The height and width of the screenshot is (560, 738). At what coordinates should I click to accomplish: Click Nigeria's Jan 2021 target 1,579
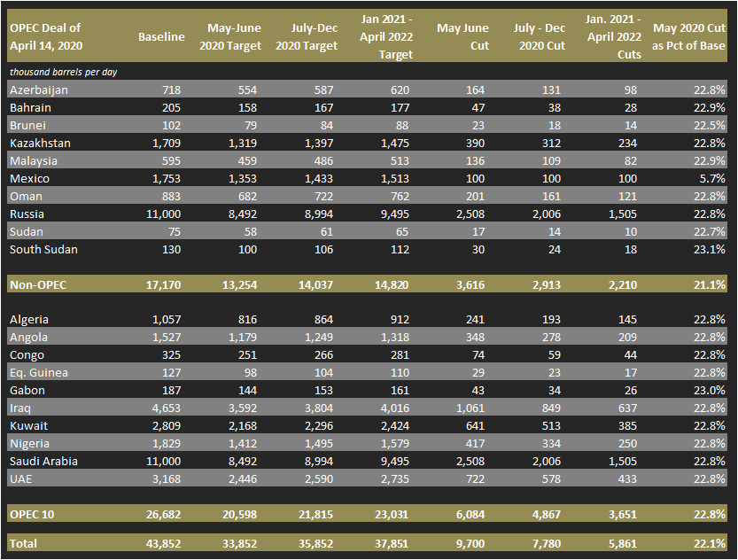[x=395, y=444]
